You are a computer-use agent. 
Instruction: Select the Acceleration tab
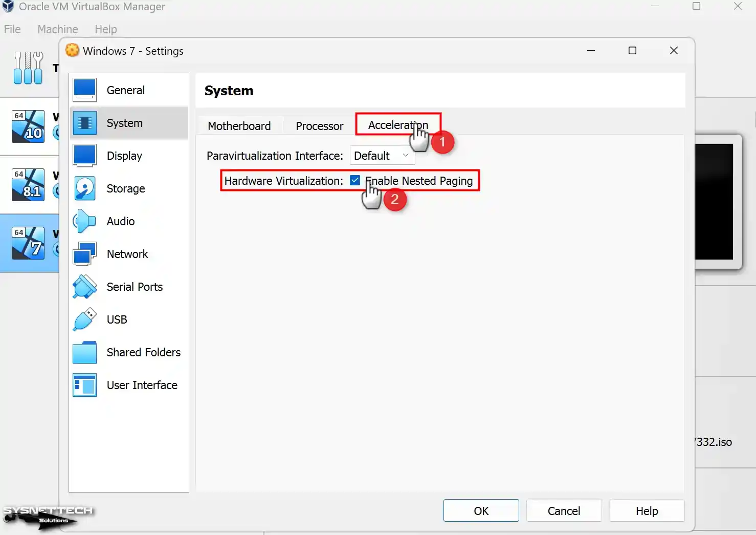(398, 125)
